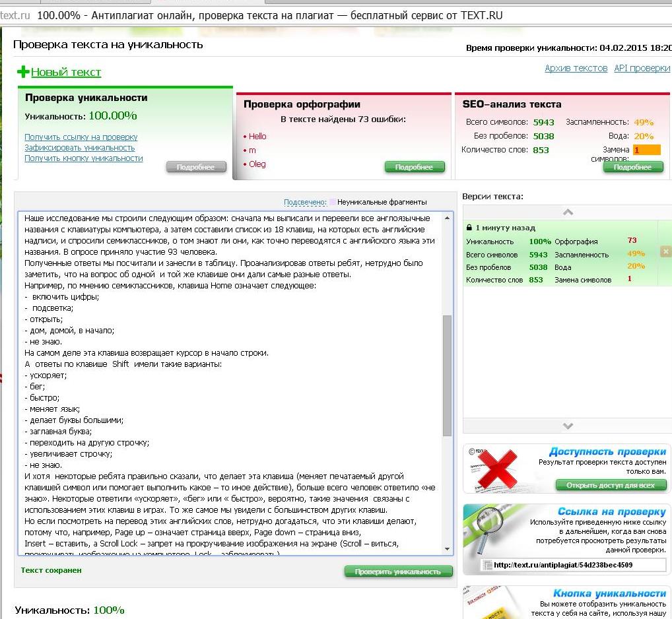This screenshot has width=672, height=619.
Task: Click the 100.00% uniqueness value in green panel
Action: point(113,115)
